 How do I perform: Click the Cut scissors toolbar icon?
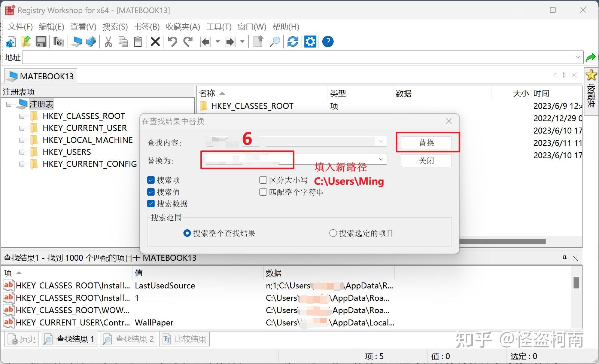click(x=108, y=42)
